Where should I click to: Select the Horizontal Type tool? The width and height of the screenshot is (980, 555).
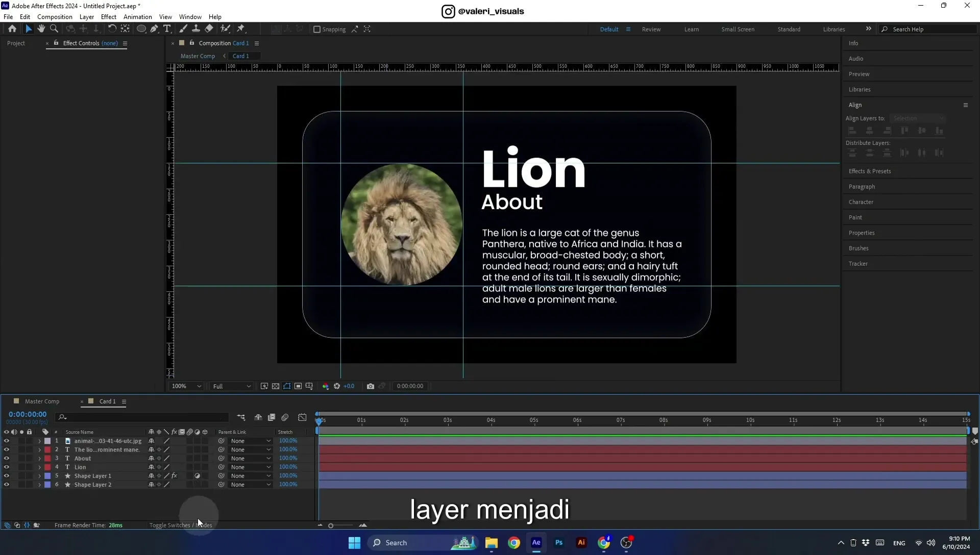[x=167, y=29]
